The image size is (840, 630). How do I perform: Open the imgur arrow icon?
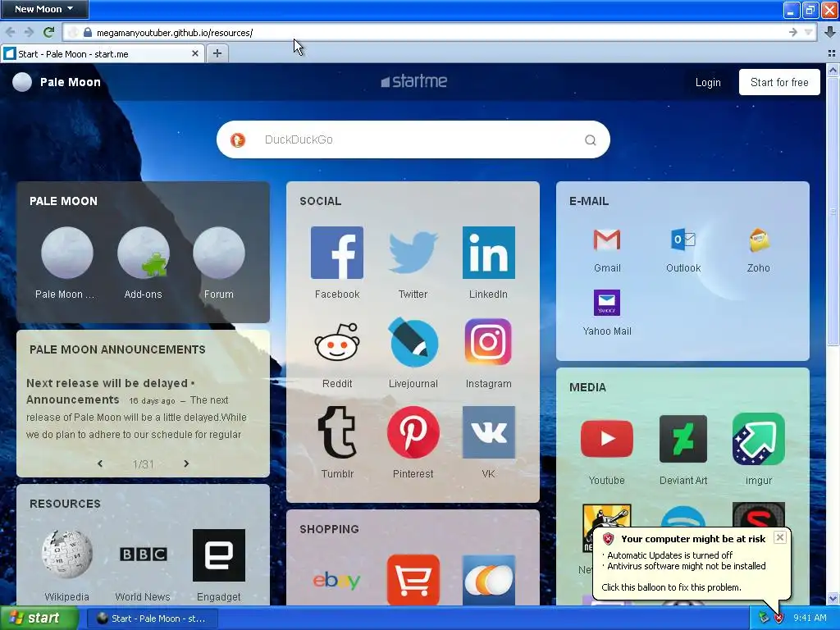(x=759, y=439)
